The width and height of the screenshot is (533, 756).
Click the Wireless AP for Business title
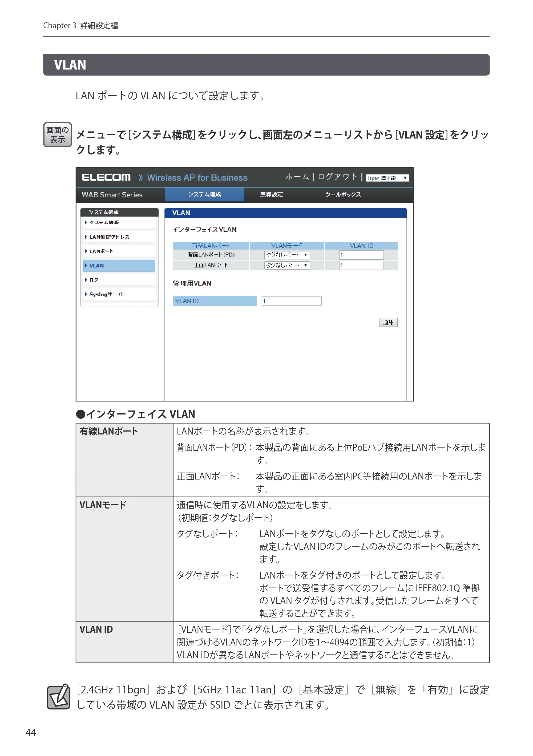click(x=197, y=177)
